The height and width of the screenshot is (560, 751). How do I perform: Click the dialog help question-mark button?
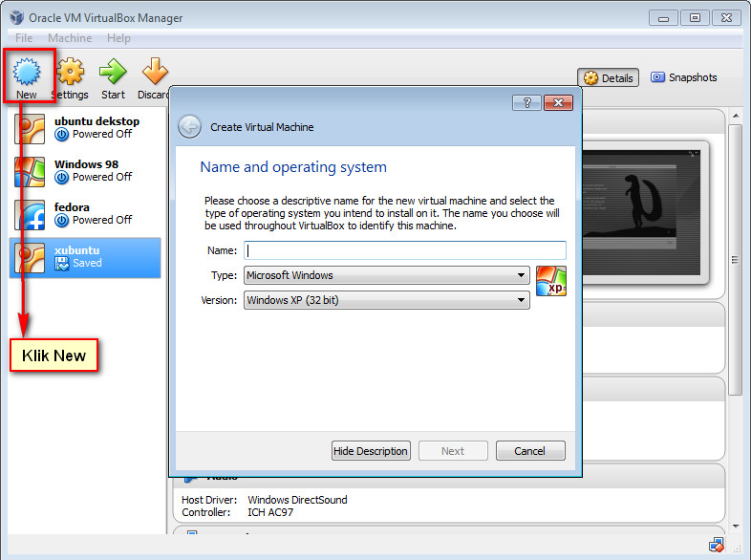pyautogui.click(x=526, y=102)
